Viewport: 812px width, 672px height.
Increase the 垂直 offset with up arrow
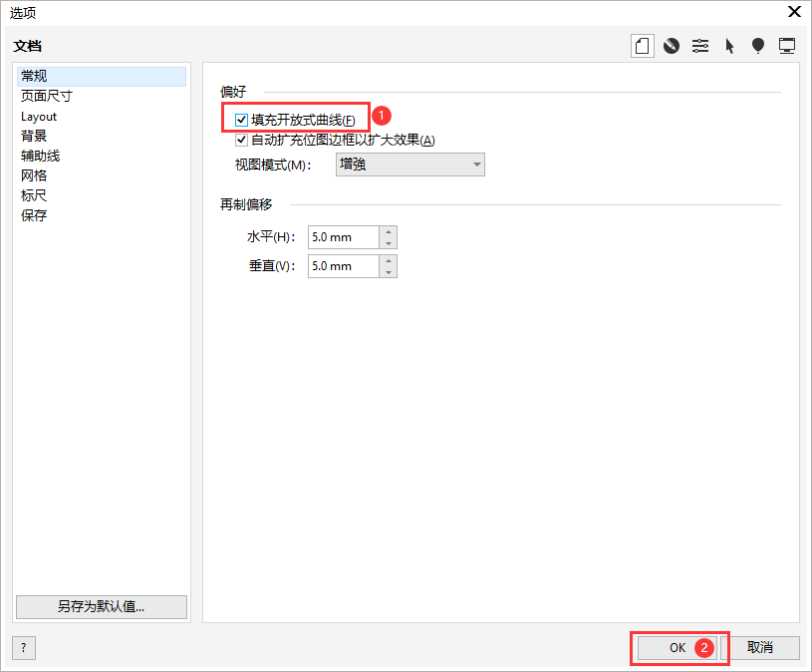[389, 260]
